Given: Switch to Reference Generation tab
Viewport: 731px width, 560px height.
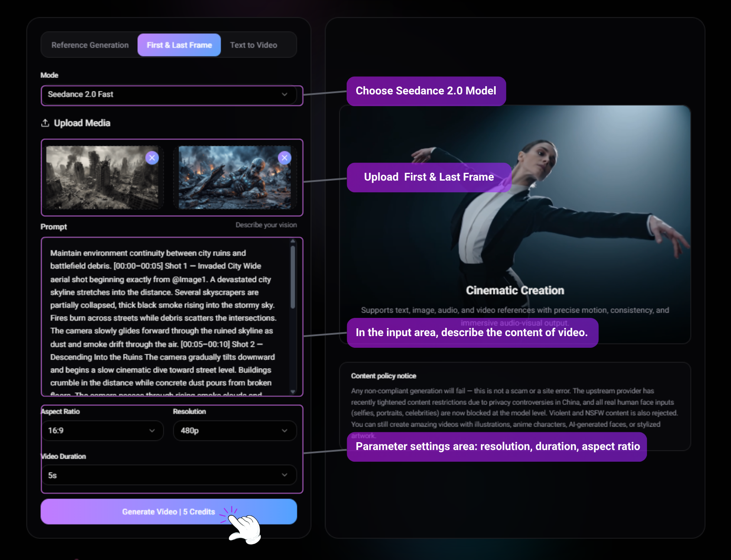Looking at the screenshot, I should coord(90,45).
